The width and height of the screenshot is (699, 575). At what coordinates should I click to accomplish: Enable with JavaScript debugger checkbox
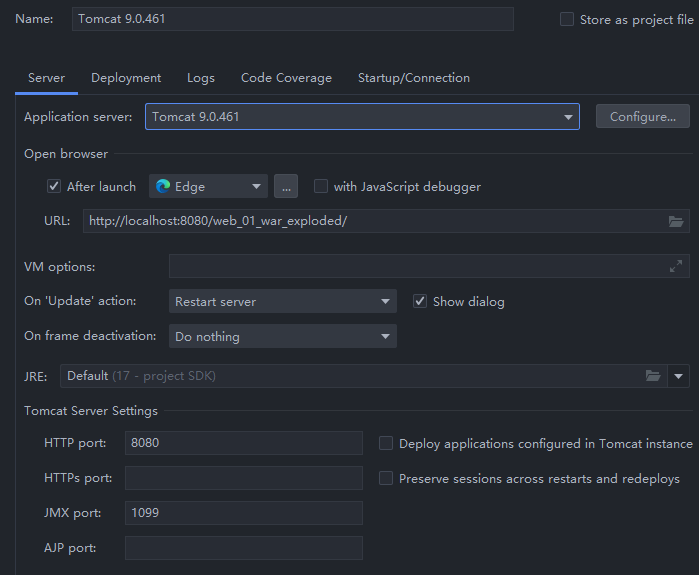tap(321, 186)
